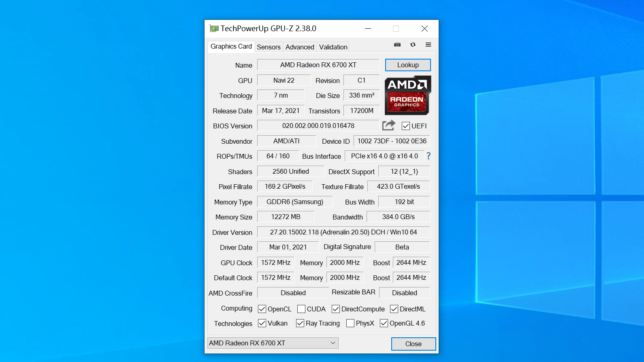Toggle the OpenCL checkbox
The height and width of the screenshot is (362, 644).
[x=262, y=309]
